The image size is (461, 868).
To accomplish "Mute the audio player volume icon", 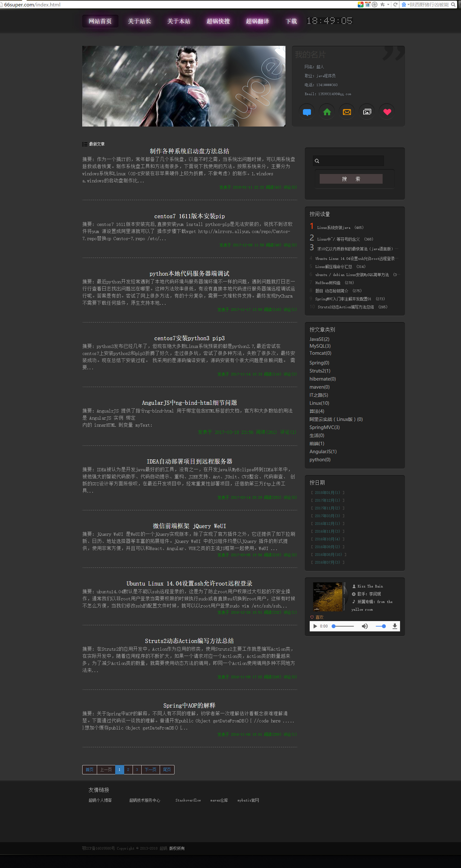I will click(365, 626).
